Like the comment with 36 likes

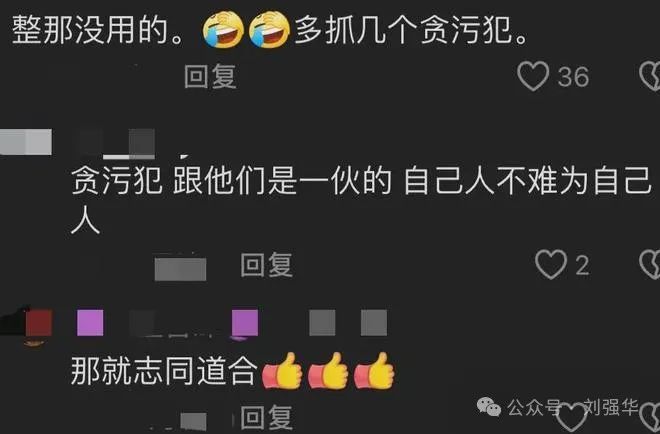pos(533,76)
